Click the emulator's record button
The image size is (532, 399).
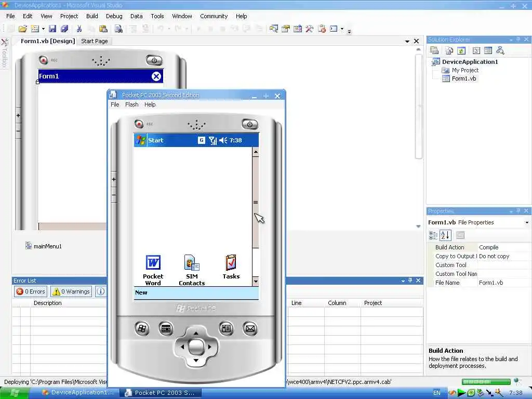[x=139, y=124]
